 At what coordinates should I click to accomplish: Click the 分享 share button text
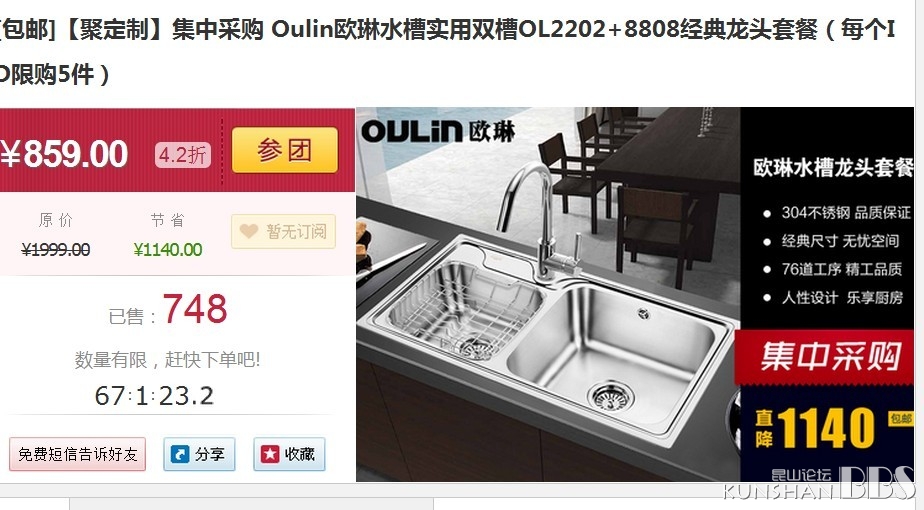coord(210,454)
